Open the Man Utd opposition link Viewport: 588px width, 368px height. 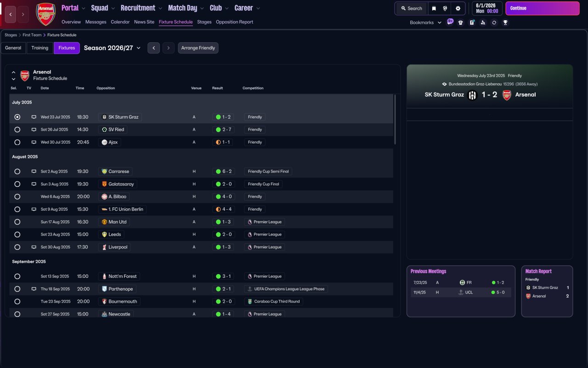coord(114,222)
